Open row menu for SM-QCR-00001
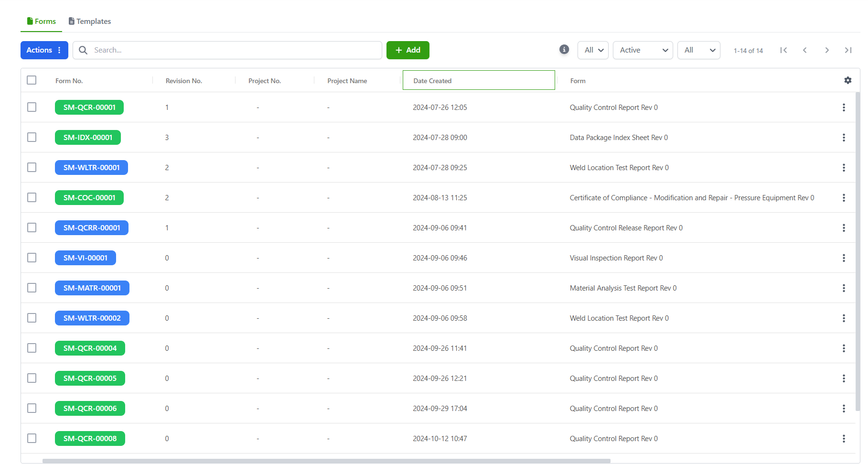 click(x=844, y=108)
